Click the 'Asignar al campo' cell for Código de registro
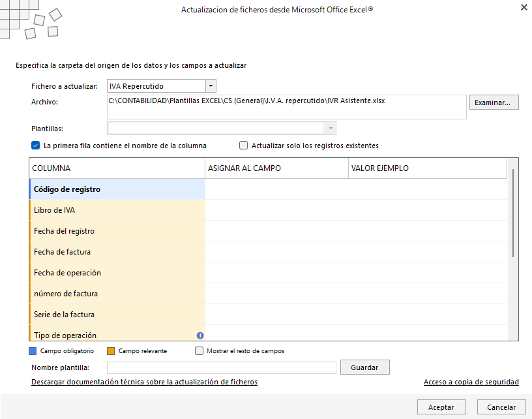 [276, 189]
